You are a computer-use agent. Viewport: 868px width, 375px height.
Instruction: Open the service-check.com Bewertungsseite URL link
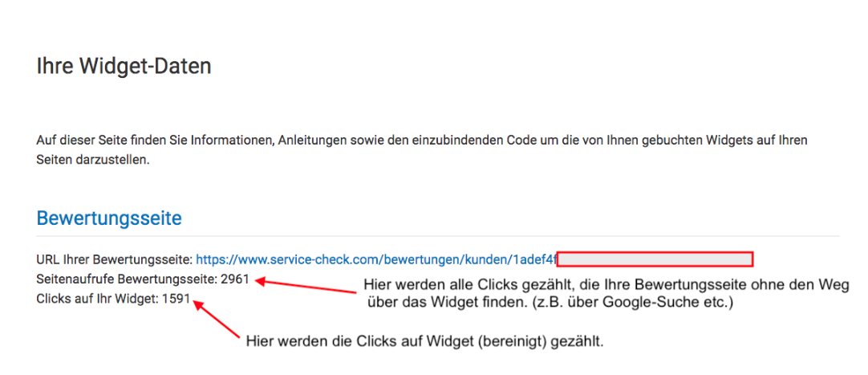(376, 259)
